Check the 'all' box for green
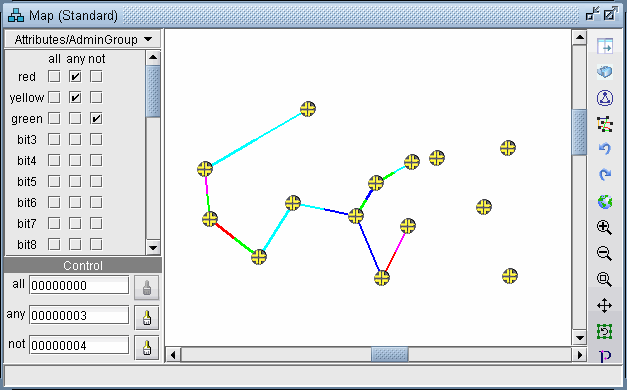The height and width of the screenshot is (390, 627). [54, 118]
